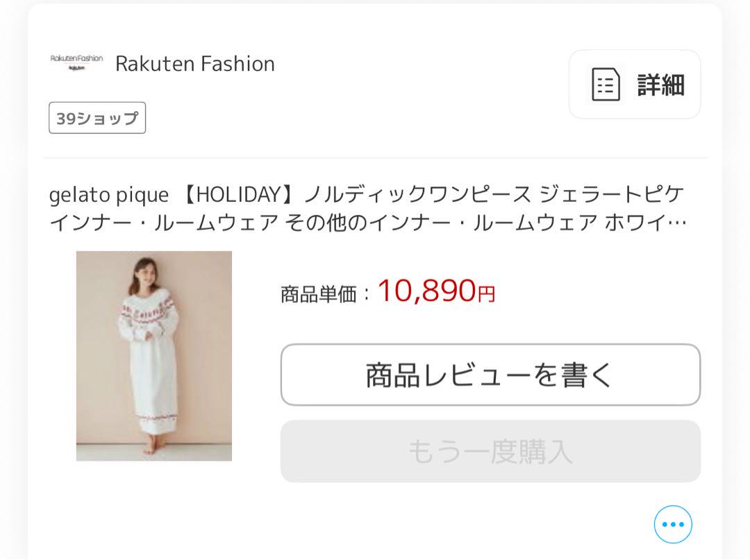The height and width of the screenshot is (560, 750).
Task: Expand the truncated title ellipsis after ホワイ
Action: (676, 223)
